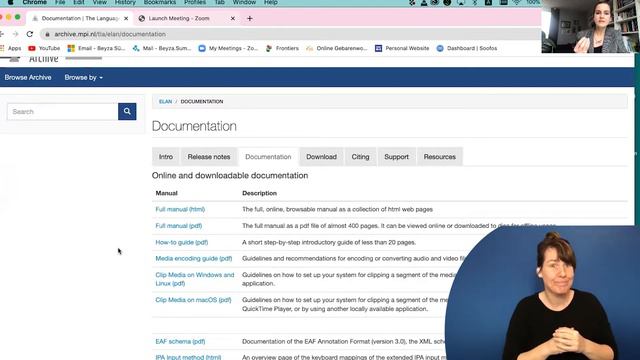Close the Documentation browser tab
This screenshot has width=640, height=360.
tap(126, 18)
